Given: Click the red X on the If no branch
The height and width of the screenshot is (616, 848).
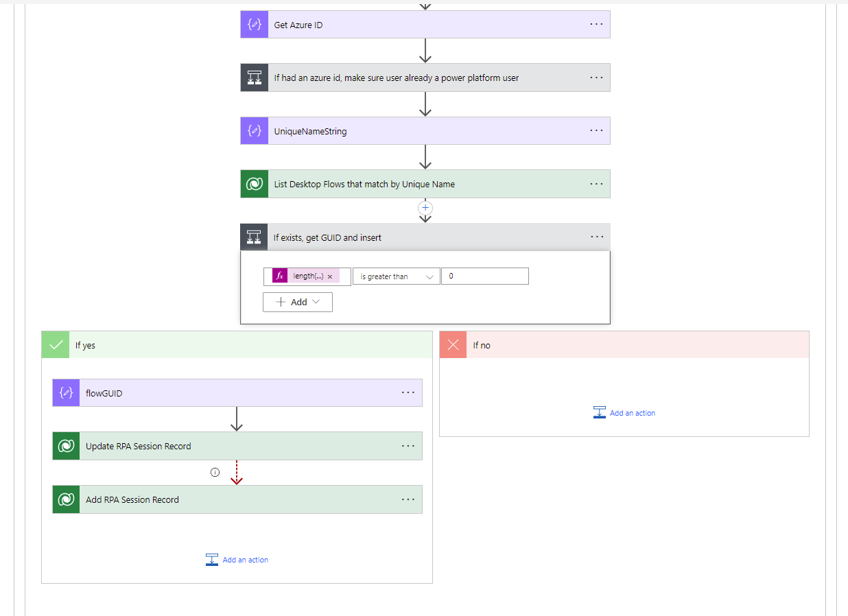Looking at the screenshot, I should 453,344.
